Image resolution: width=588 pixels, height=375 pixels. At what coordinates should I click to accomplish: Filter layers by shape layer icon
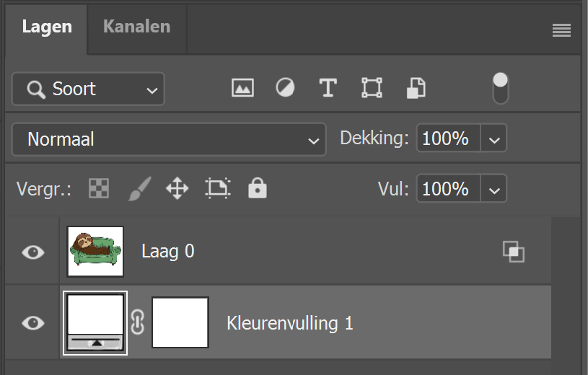pos(372,89)
